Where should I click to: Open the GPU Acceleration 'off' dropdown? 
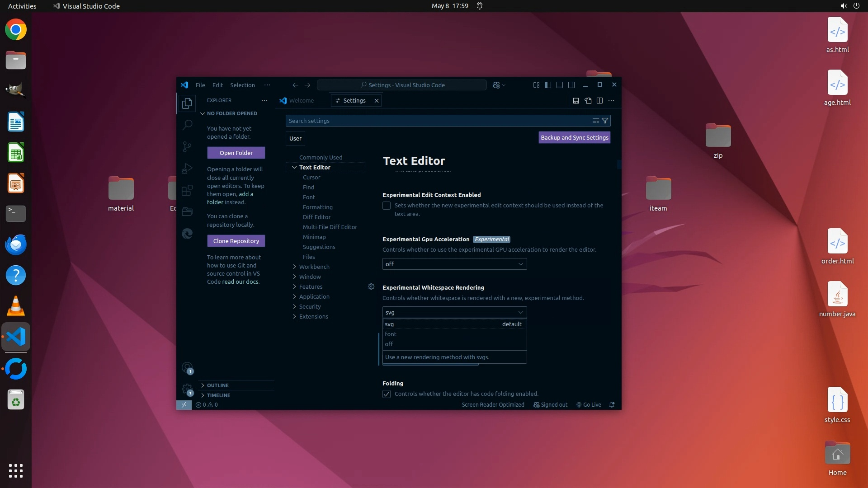click(x=454, y=264)
